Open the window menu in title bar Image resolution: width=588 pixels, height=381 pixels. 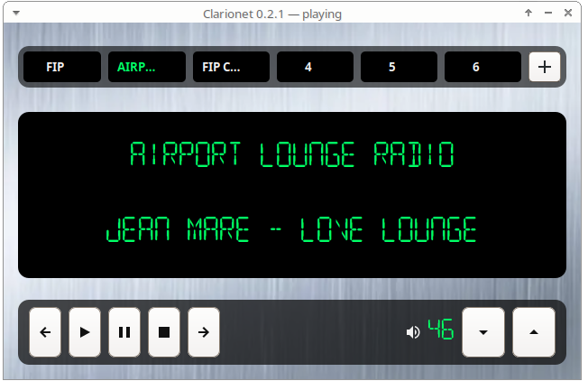pos(16,14)
